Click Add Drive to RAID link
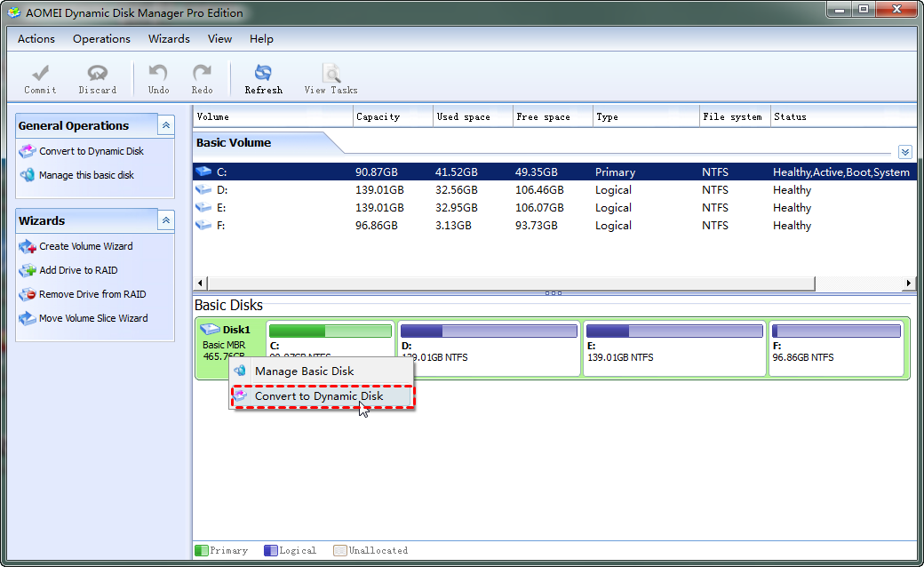 (78, 270)
